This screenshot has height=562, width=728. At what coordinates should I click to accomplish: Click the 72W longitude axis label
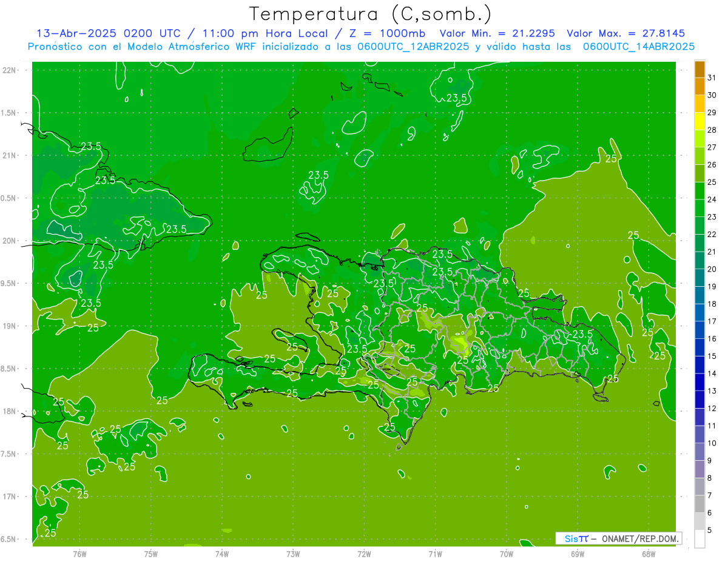(364, 554)
